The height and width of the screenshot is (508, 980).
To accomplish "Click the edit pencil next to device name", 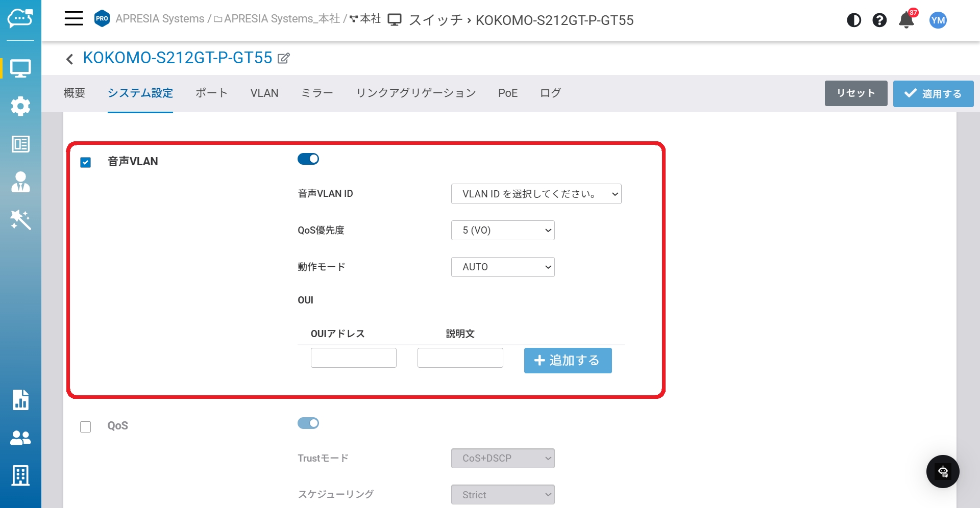I will coord(284,58).
